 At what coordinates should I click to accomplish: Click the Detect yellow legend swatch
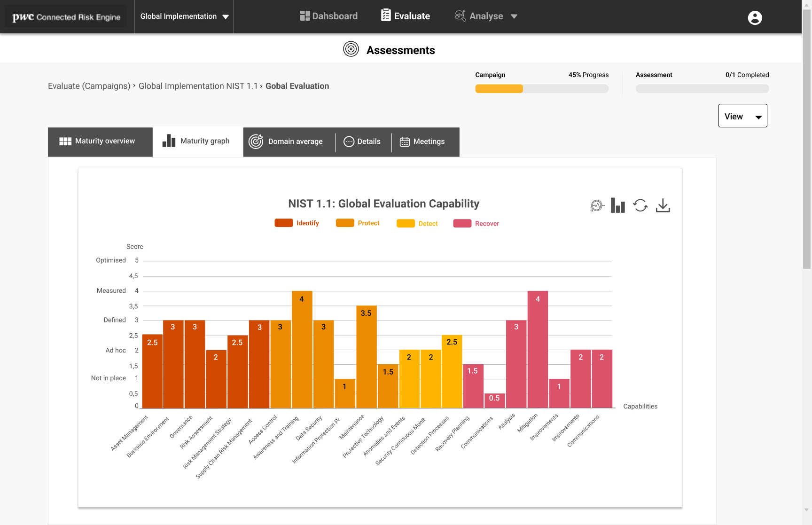pos(406,224)
